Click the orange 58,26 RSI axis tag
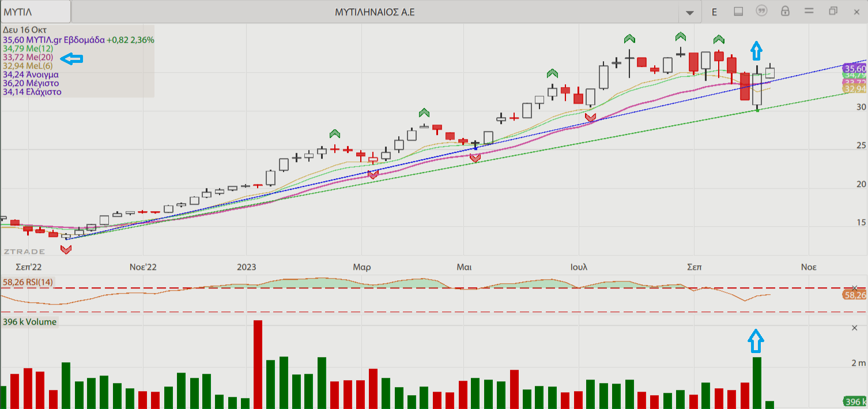The image size is (868, 409). tap(855, 295)
